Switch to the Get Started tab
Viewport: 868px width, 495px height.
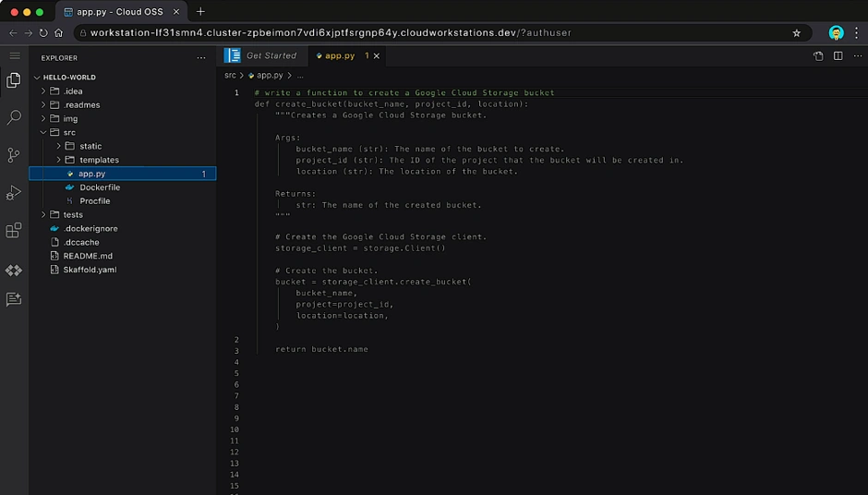tap(260, 56)
